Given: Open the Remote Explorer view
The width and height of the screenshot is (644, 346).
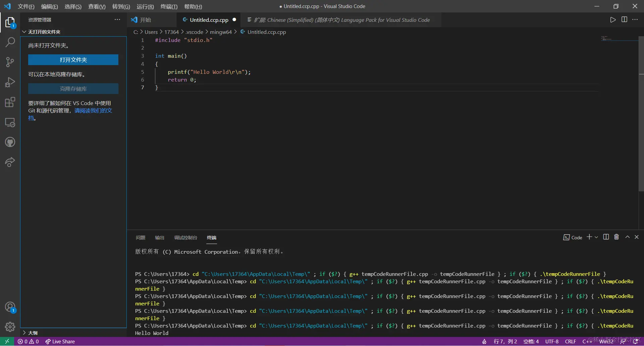Looking at the screenshot, I should (10, 122).
